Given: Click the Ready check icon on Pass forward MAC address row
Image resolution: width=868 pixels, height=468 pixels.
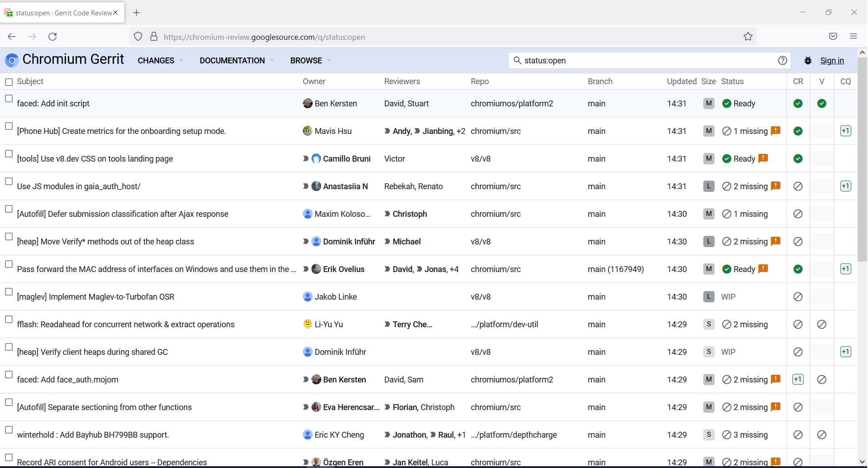Looking at the screenshot, I should 727,269.
